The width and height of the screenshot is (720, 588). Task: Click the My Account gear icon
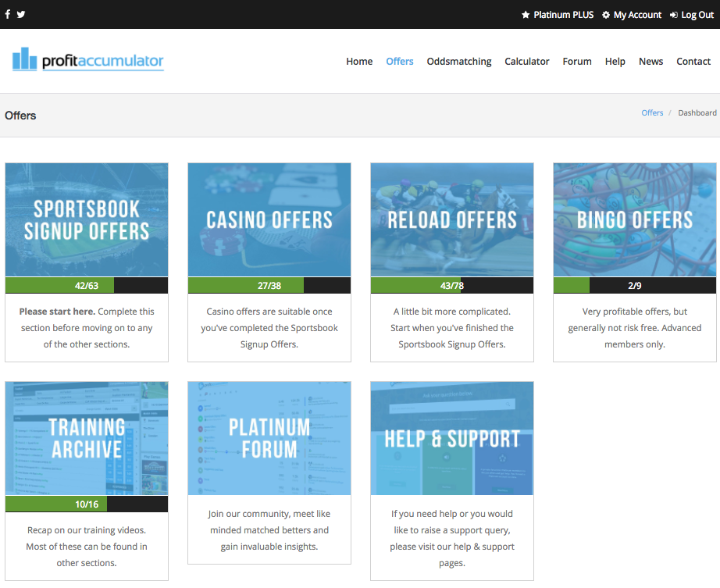click(x=606, y=15)
